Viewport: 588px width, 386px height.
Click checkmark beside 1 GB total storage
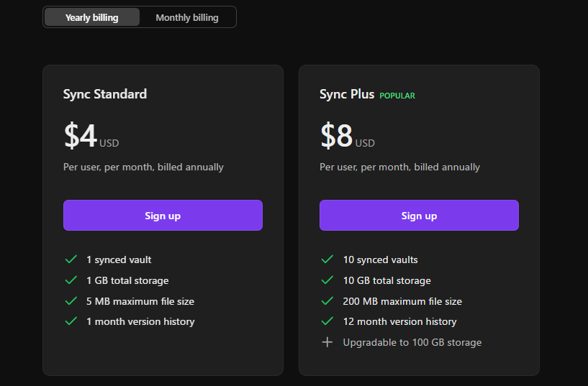[x=71, y=280]
